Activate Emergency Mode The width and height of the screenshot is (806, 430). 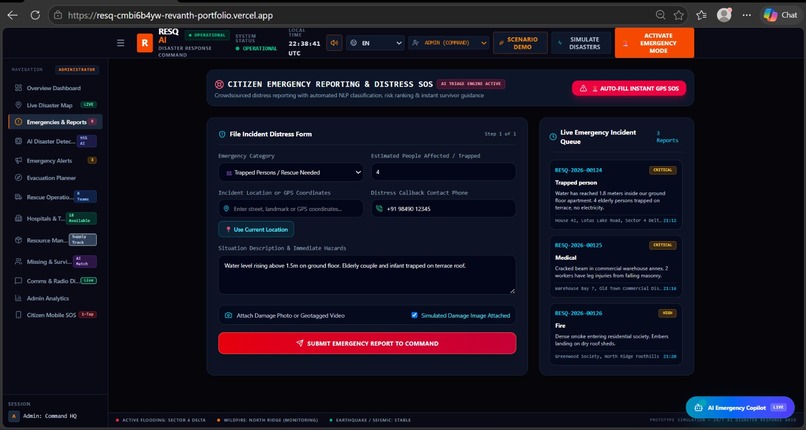point(654,43)
